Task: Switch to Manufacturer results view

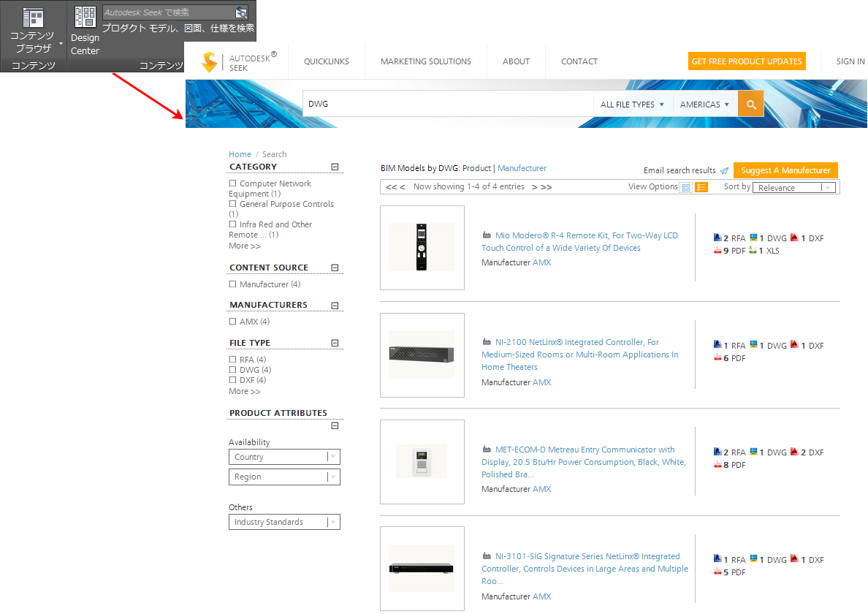Action: point(522,168)
